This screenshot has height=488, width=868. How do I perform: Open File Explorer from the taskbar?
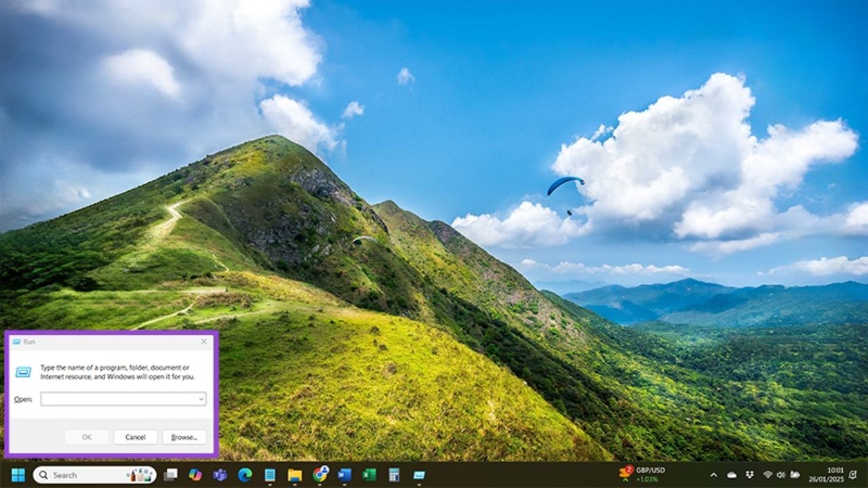[x=295, y=475]
